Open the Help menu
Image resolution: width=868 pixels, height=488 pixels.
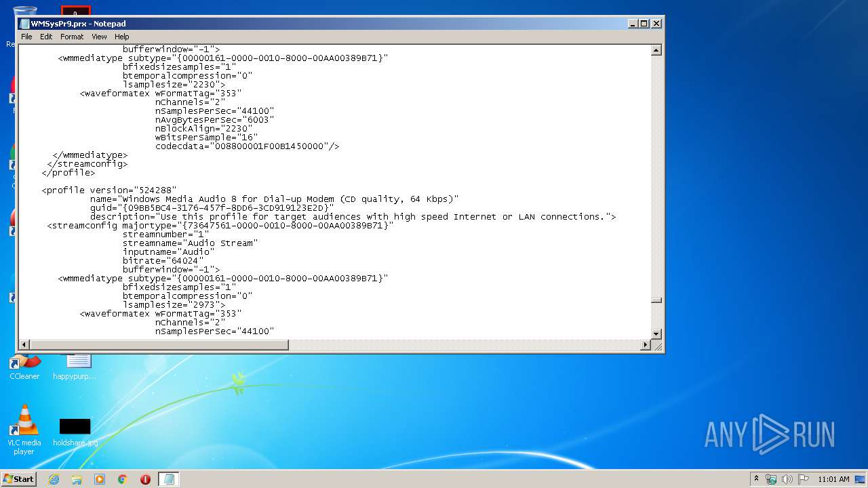click(121, 37)
